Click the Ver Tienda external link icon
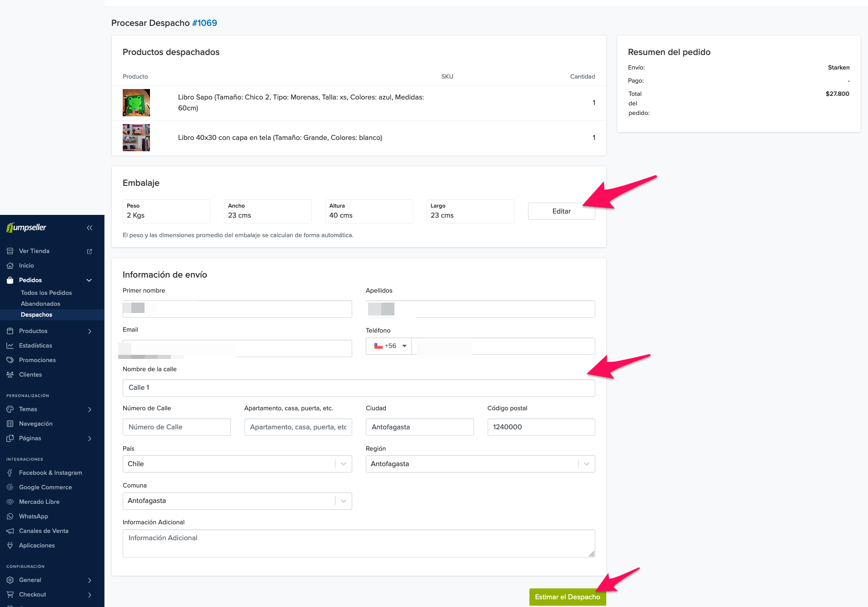Viewport: 868px width, 607px height. coord(90,251)
